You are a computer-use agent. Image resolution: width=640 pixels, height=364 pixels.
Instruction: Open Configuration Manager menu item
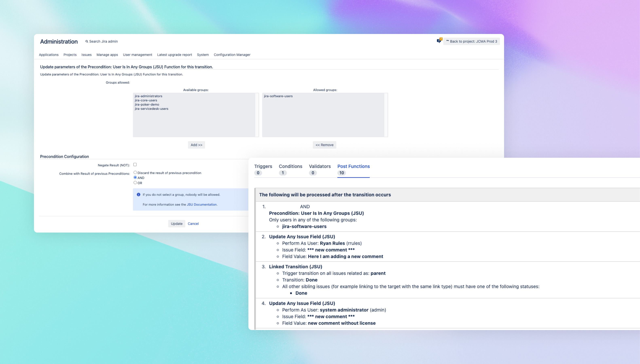pos(232,55)
